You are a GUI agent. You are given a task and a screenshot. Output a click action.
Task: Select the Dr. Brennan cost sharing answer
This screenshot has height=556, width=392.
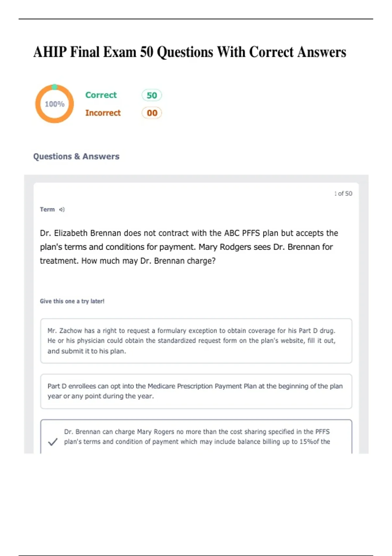[197, 437]
